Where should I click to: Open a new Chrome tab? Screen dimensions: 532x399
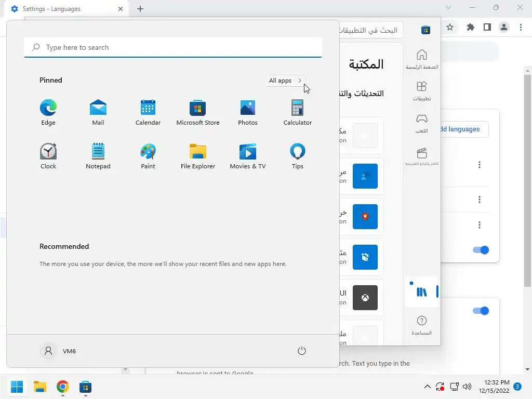140,9
